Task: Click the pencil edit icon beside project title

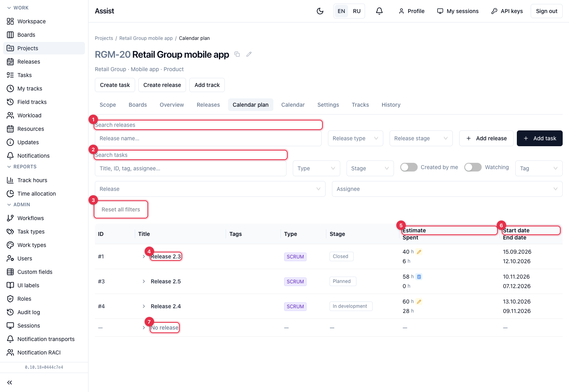Action: tap(249, 54)
